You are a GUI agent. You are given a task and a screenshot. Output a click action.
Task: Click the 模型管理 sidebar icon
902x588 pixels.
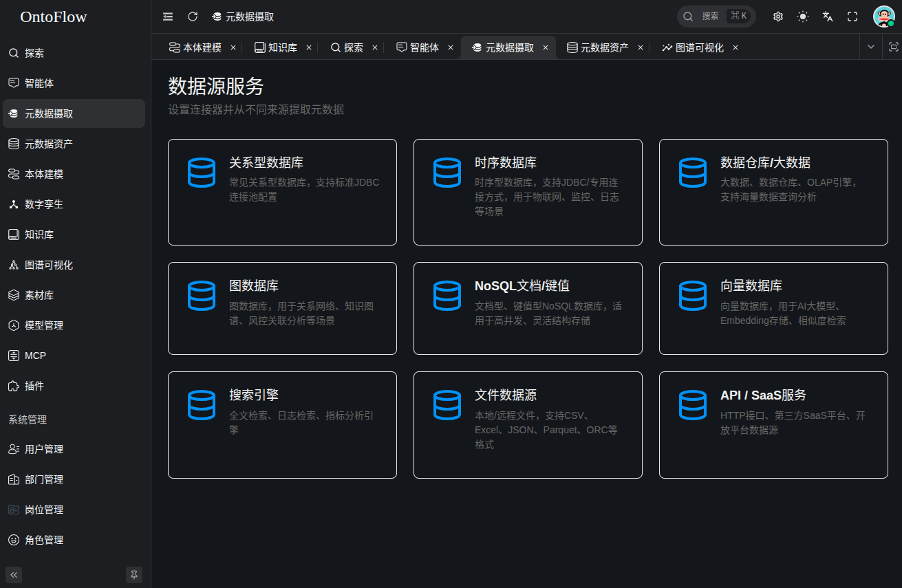[x=14, y=325]
